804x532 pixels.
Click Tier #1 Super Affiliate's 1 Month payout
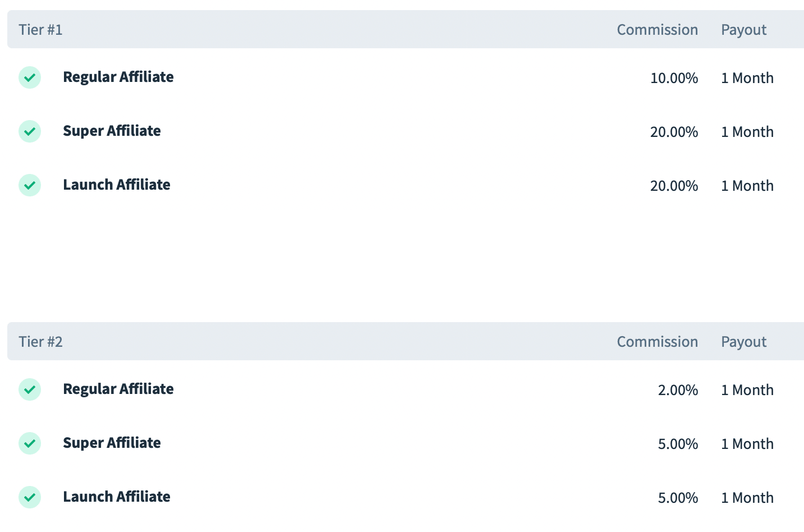click(747, 132)
